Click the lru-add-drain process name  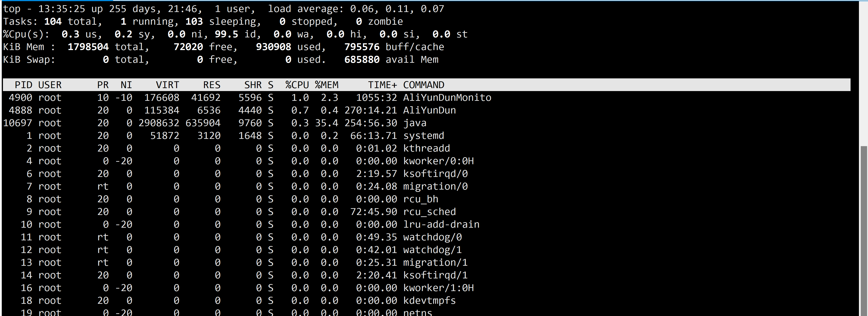coord(441,225)
